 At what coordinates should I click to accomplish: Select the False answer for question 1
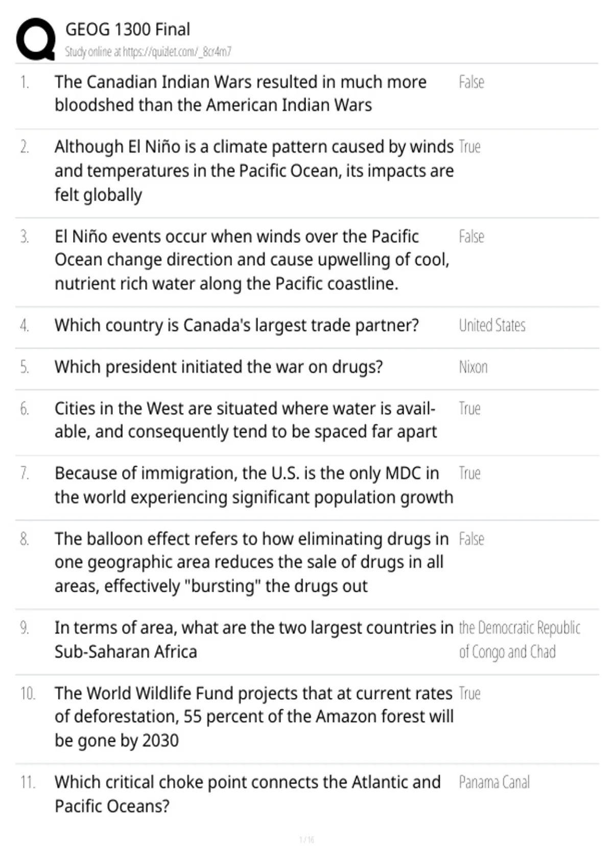[x=471, y=82]
